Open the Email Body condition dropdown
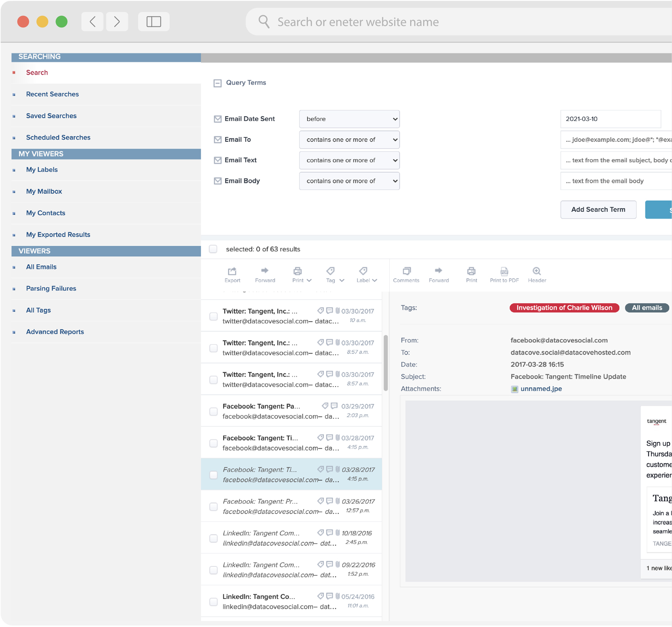This screenshot has width=672, height=627. pos(349,181)
